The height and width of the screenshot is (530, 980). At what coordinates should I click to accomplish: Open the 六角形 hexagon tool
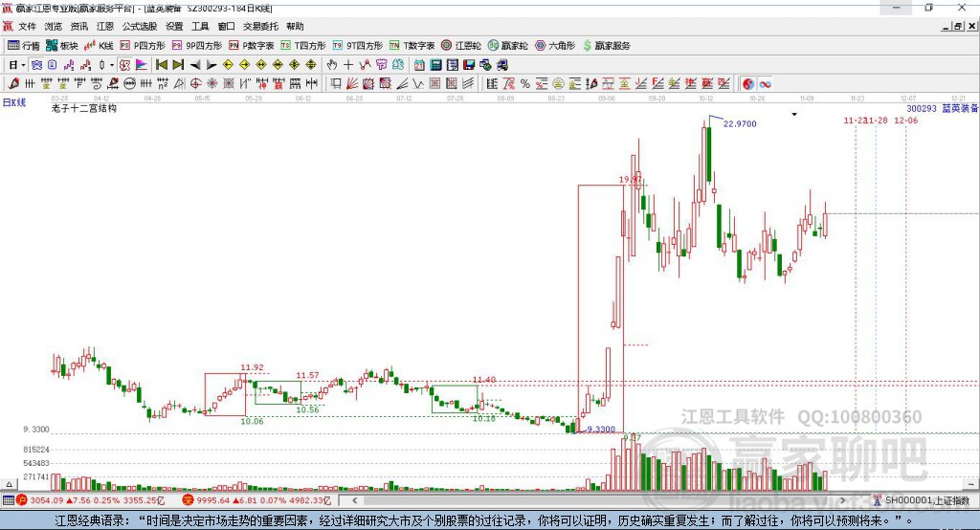555,46
